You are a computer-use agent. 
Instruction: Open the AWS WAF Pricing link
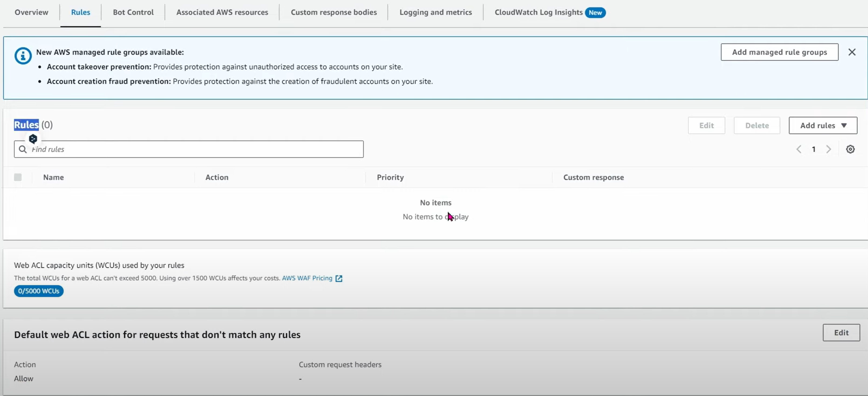[x=307, y=278]
